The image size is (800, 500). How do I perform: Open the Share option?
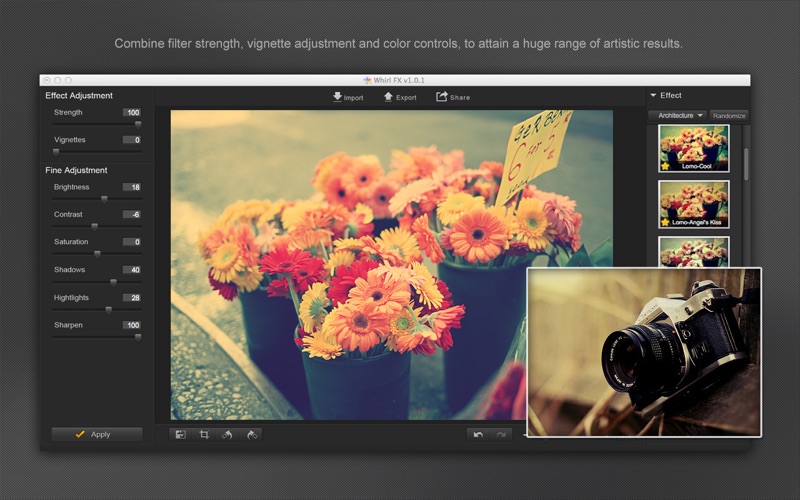[x=441, y=97]
